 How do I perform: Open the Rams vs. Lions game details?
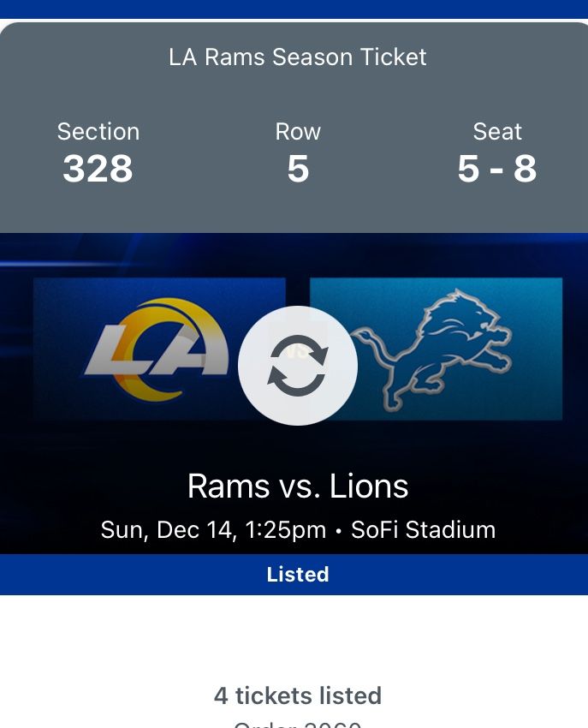pos(297,486)
